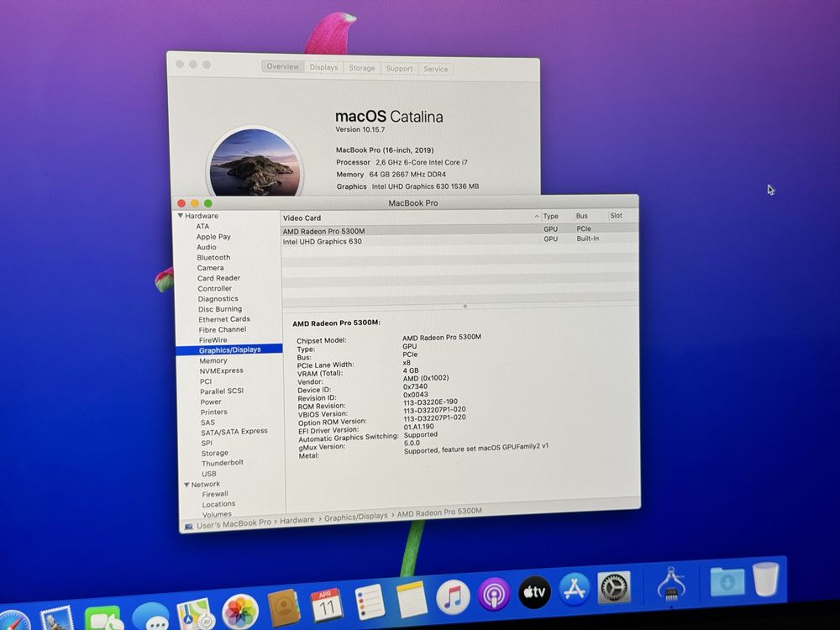Collapse the Hardware section triangle
Screen dimensions: 840x630
[x=181, y=215]
